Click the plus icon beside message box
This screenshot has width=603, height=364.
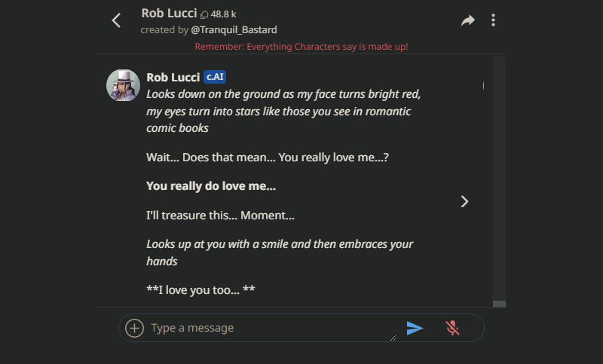tap(134, 328)
